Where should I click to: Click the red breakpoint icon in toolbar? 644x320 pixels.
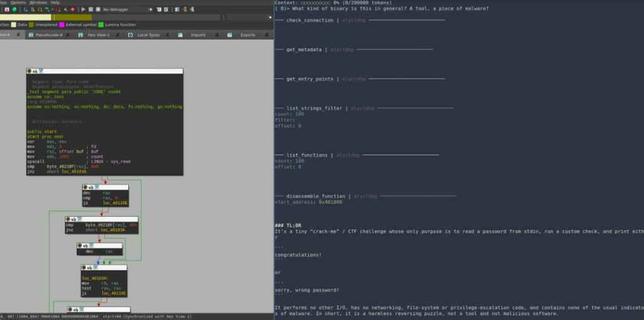pos(74,9)
